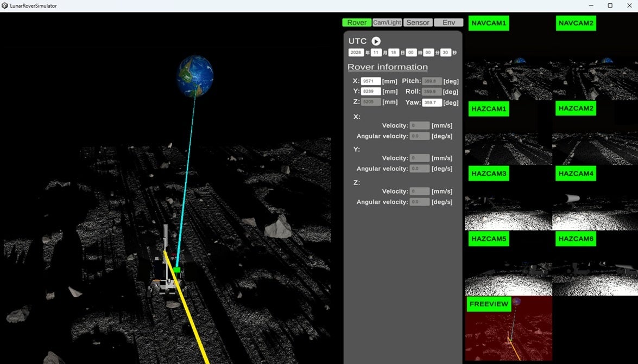
Task: Choose the HAZCAM4 camera button
Action: point(576,174)
